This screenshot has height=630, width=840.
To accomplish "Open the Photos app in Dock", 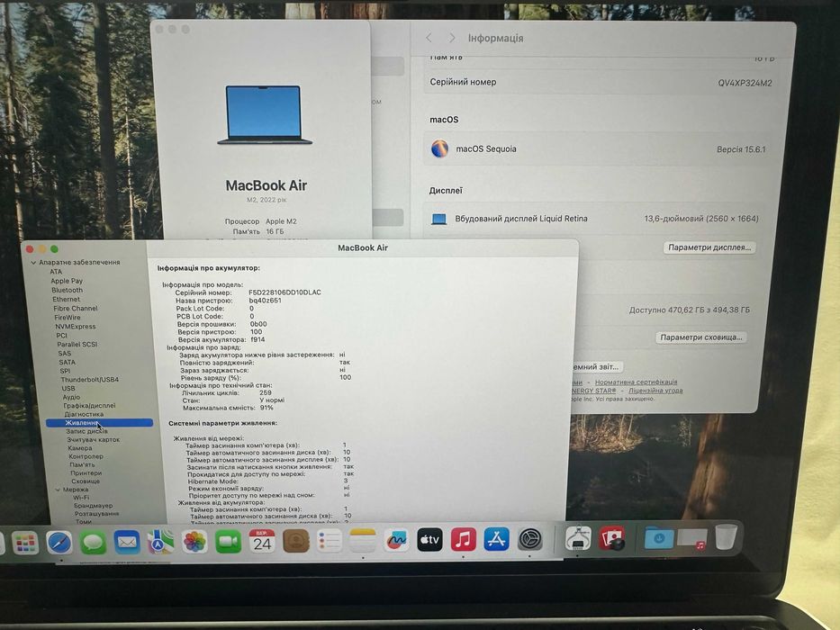I will pyautogui.click(x=194, y=542).
